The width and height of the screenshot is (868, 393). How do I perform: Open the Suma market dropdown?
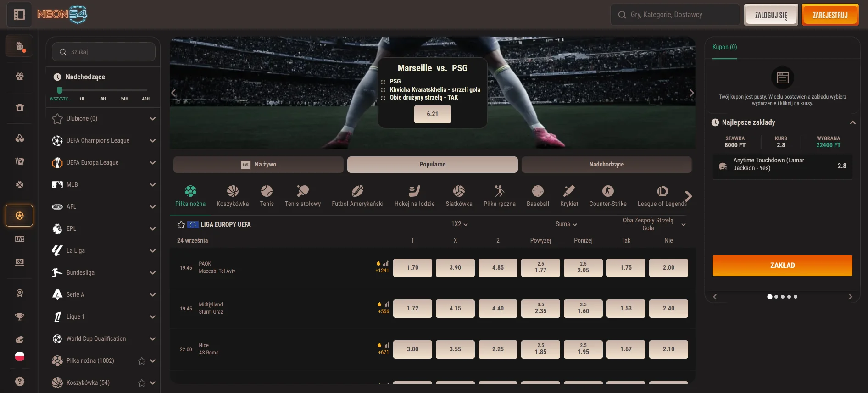click(x=566, y=224)
